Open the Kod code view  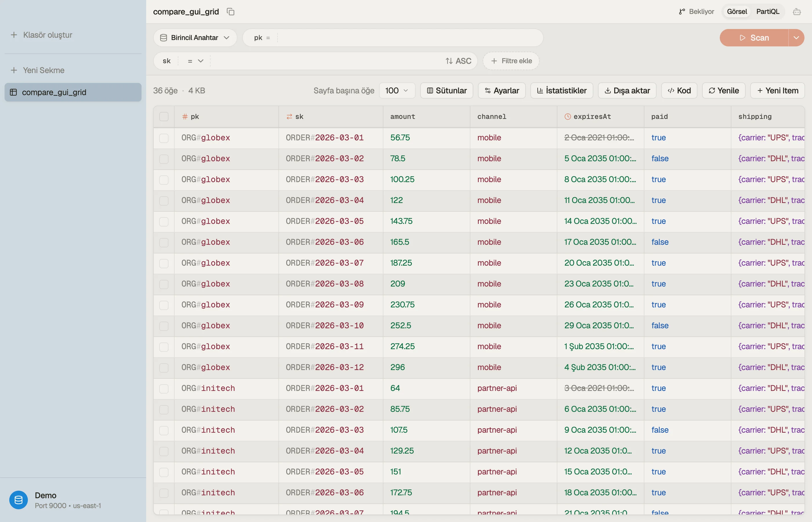coord(679,90)
